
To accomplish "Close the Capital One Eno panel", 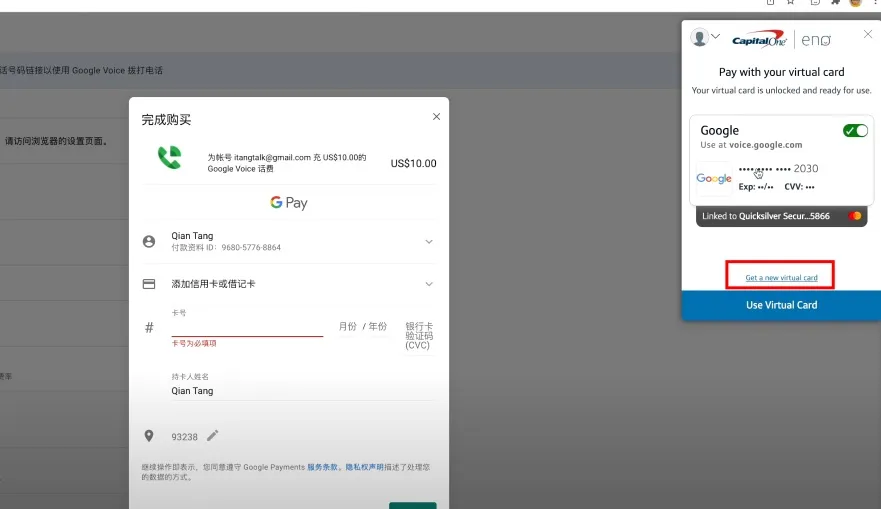I will (867, 35).
